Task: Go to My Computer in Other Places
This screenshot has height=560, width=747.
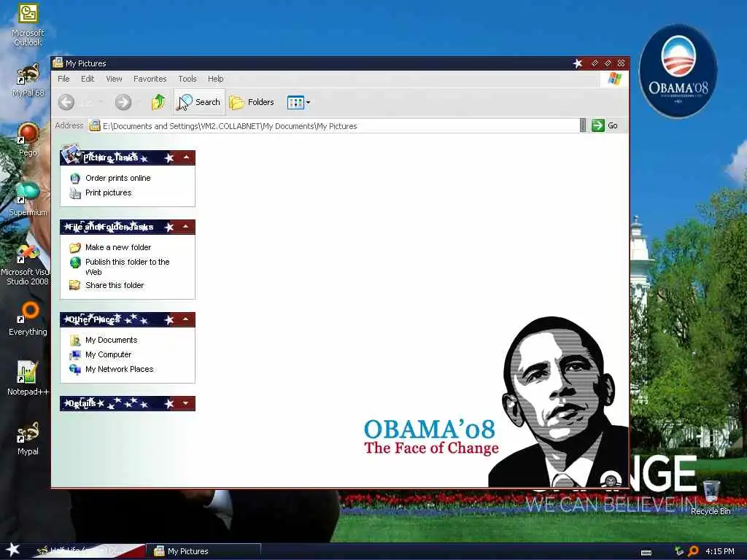Action: 108,355
